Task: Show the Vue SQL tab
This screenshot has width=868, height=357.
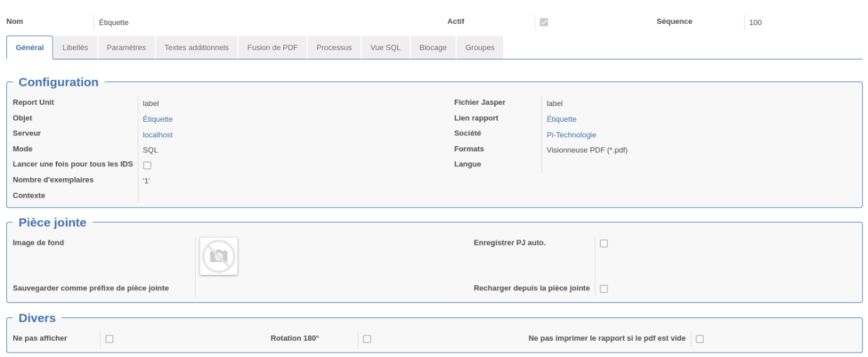Action: coord(385,48)
